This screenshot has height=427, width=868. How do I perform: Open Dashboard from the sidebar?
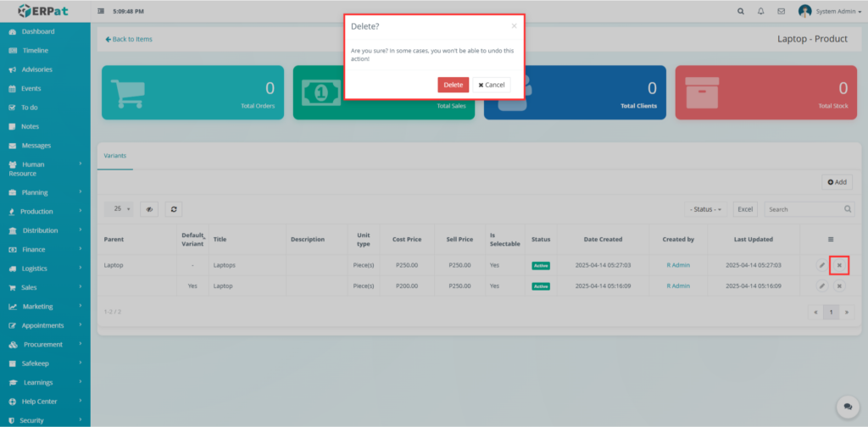(x=38, y=31)
